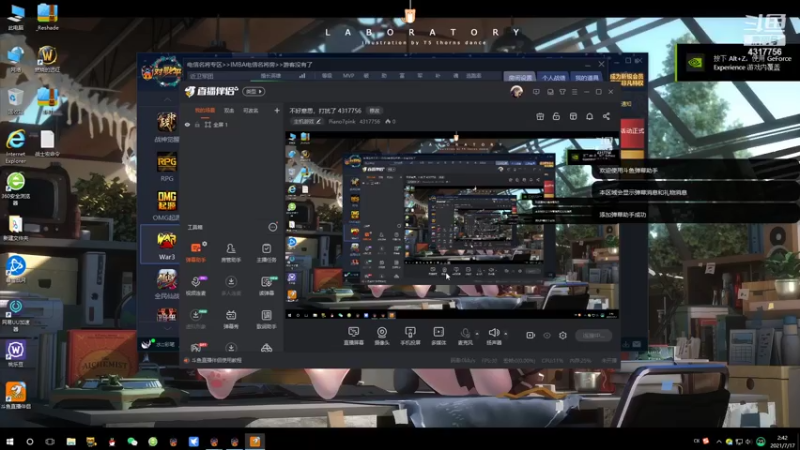
Task: Add a 手机投屏 phone cast source
Action: 410,336
